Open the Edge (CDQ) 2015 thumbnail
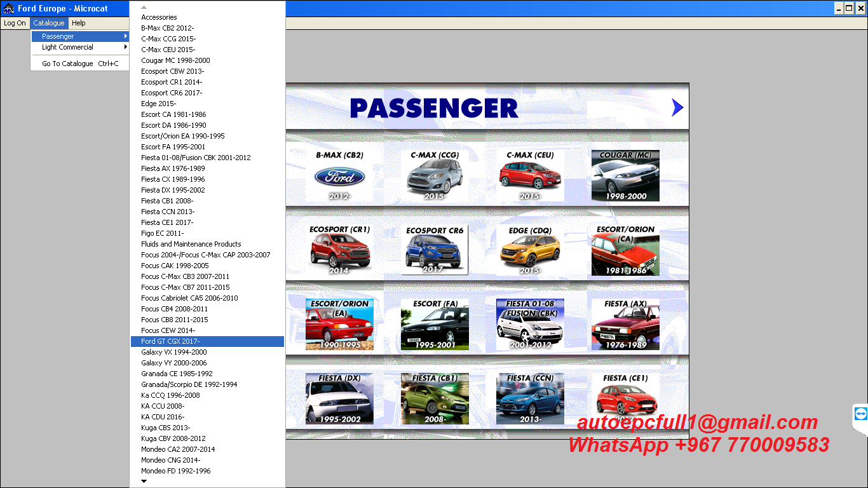The image size is (868, 488). [x=530, y=250]
